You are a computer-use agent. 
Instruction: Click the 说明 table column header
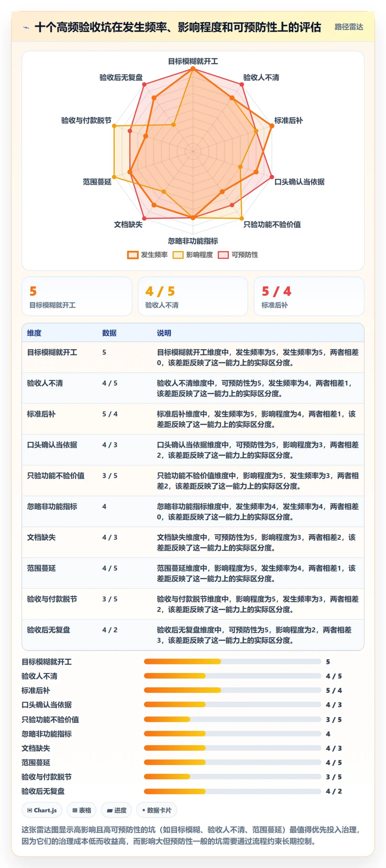click(x=164, y=333)
